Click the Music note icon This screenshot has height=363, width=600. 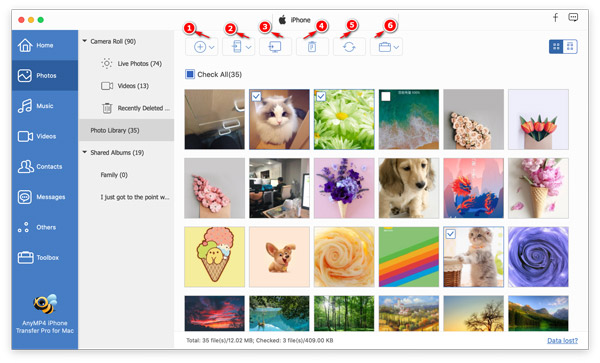coord(25,106)
